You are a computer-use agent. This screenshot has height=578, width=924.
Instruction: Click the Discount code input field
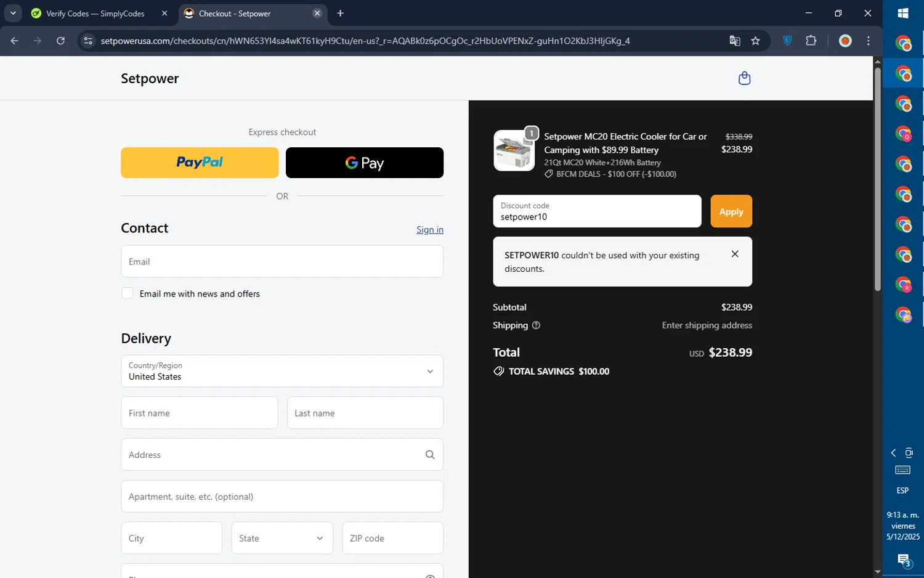pos(597,211)
